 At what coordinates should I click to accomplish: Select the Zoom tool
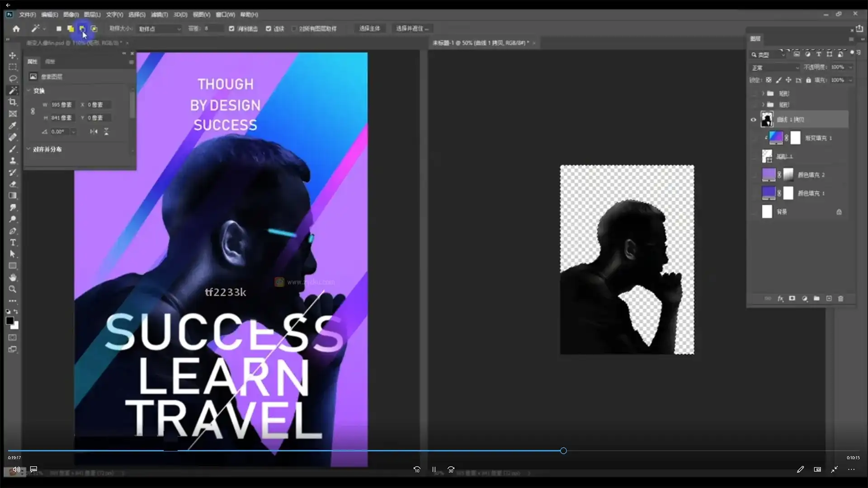[13, 289]
